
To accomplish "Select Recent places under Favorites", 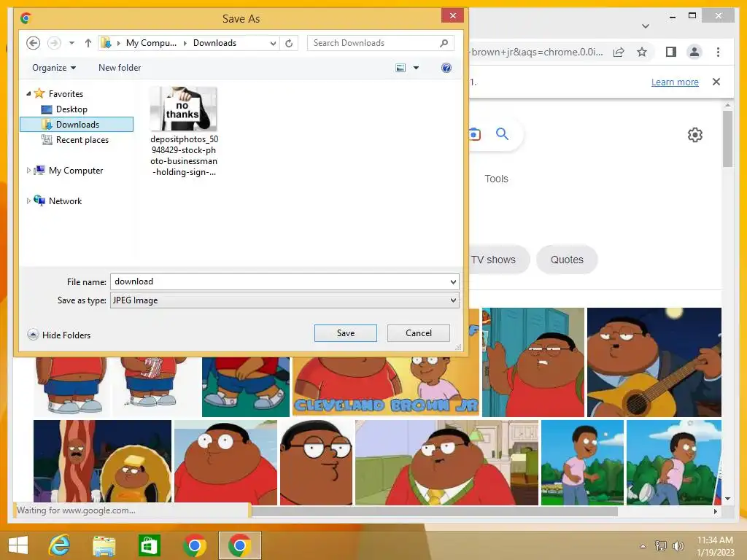I will coord(82,139).
